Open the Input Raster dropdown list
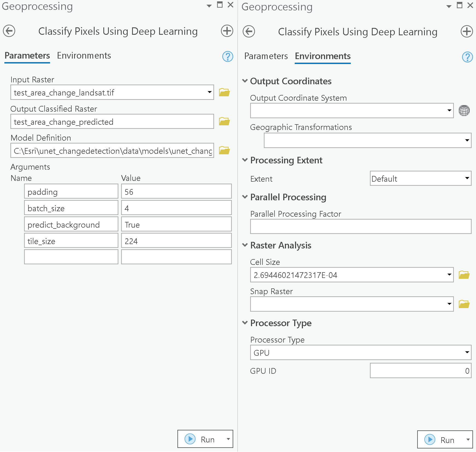Screen dimensions: 476x452 209,92
